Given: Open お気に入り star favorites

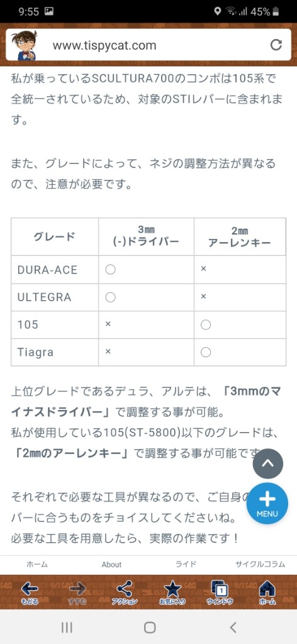Looking at the screenshot, I should click(172, 592).
